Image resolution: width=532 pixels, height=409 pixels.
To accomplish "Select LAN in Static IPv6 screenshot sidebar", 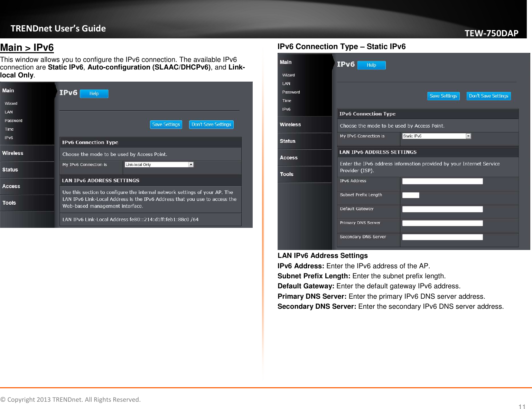I will (x=286, y=84).
